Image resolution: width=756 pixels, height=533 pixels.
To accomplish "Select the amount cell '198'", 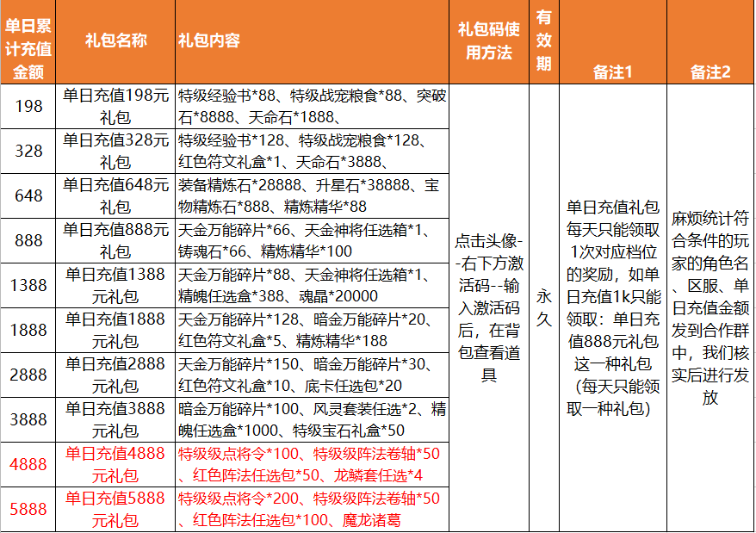I will click(28, 107).
